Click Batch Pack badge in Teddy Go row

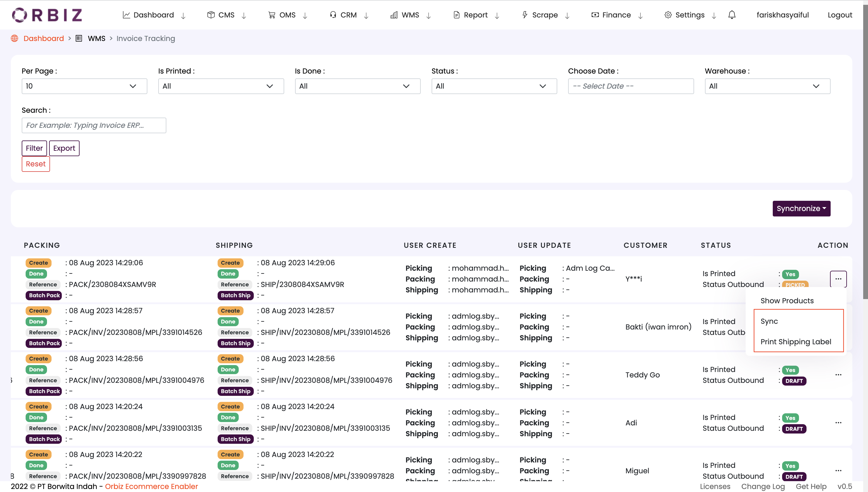click(x=44, y=391)
